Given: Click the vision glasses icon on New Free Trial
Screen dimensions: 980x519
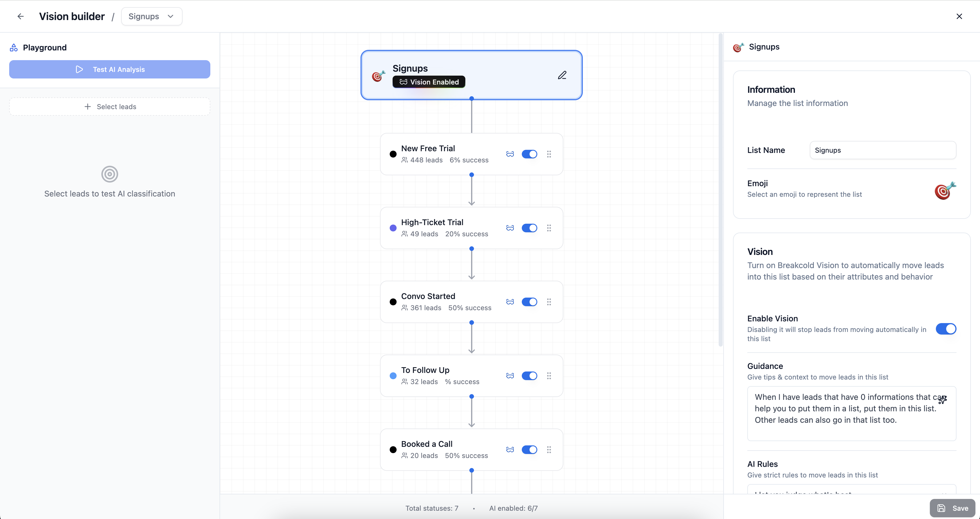Looking at the screenshot, I should (510, 154).
